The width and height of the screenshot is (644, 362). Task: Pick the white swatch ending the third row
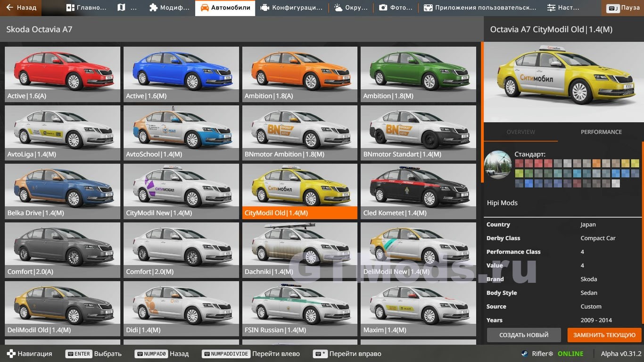tap(616, 183)
